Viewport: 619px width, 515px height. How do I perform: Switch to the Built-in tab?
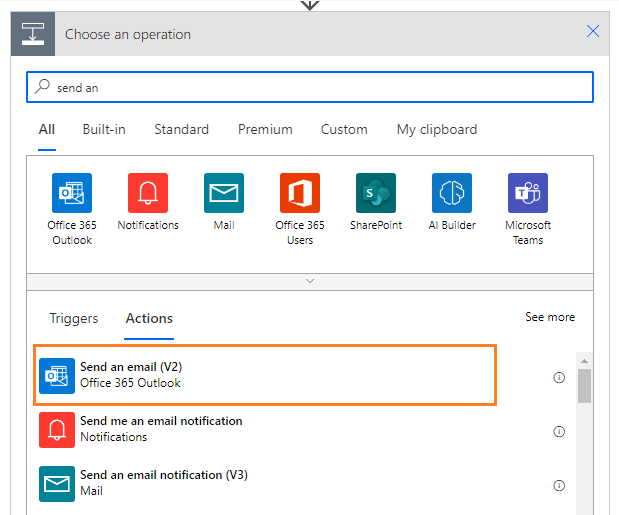[104, 129]
